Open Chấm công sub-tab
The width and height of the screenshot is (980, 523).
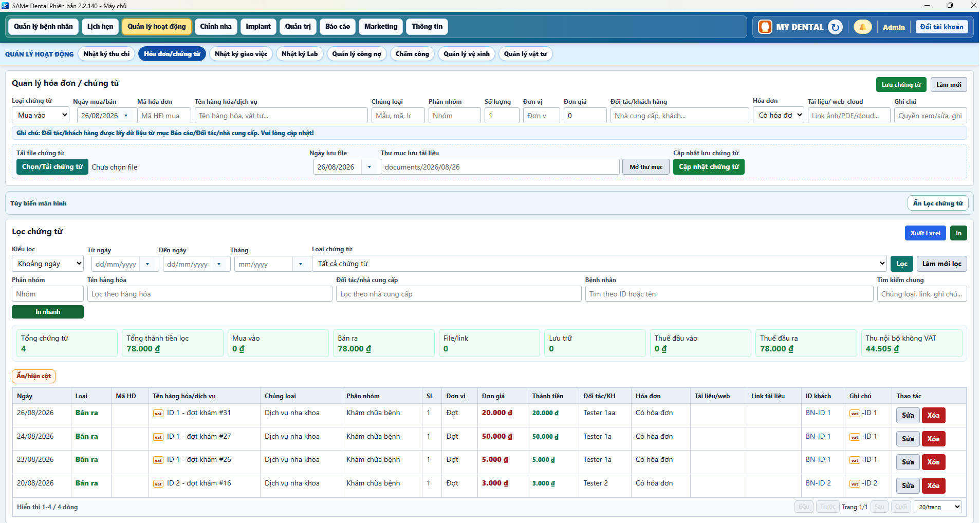tap(412, 54)
